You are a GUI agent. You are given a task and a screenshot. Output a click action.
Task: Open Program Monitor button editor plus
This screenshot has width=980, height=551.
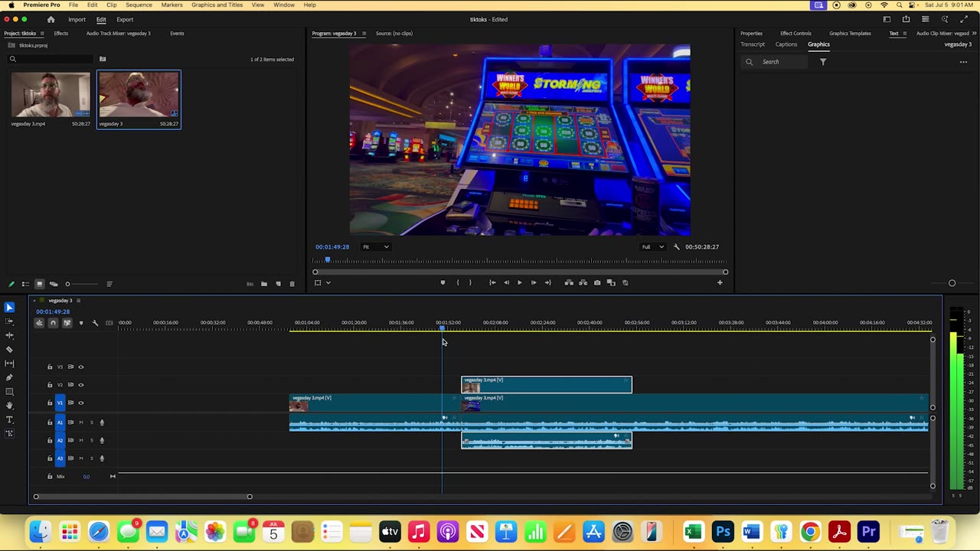click(x=720, y=282)
